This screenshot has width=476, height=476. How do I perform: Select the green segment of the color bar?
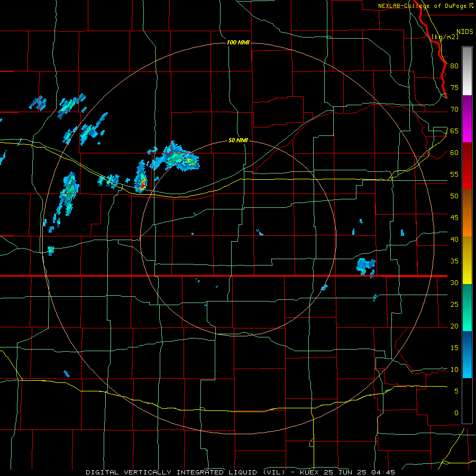click(467, 307)
